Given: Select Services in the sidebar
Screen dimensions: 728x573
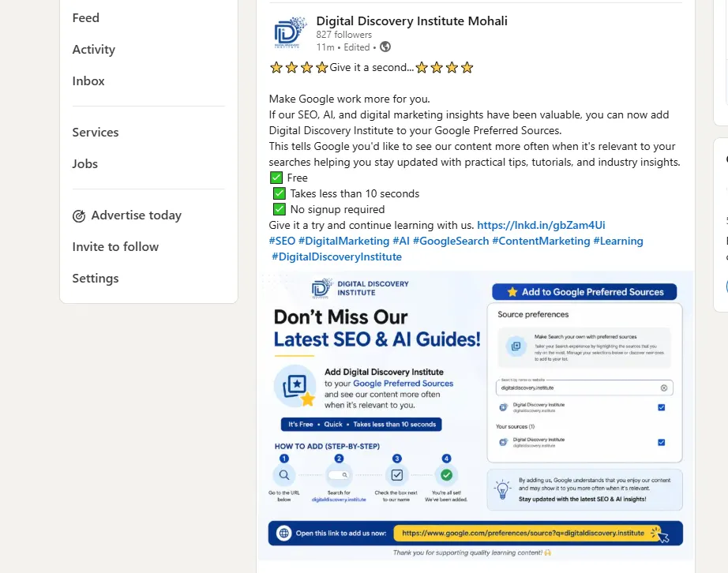Looking at the screenshot, I should (96, 133).
